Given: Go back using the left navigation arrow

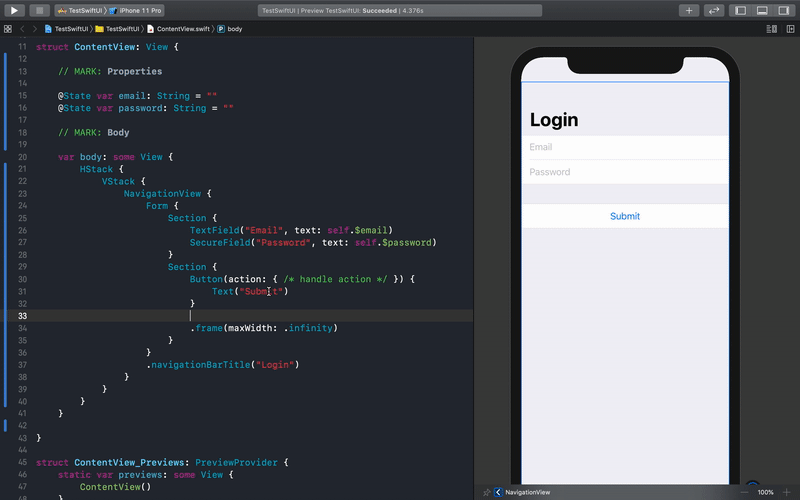Looking at the screenshot, I should tap(24, 29).
